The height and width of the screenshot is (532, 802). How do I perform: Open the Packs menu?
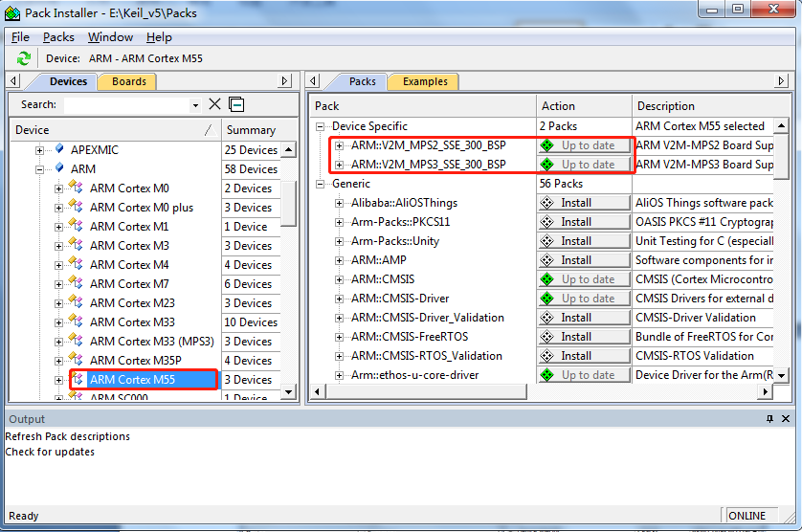tap(58, 37)
